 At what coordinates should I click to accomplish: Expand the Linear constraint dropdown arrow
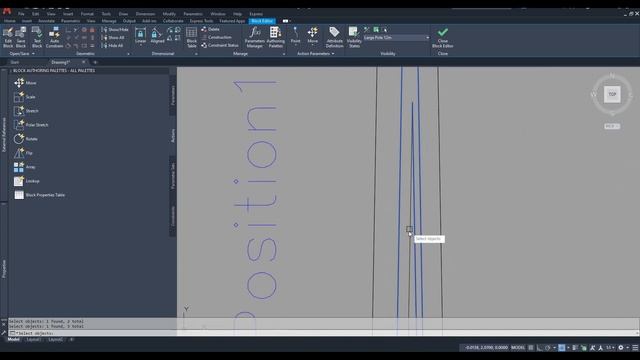(140, 46)
